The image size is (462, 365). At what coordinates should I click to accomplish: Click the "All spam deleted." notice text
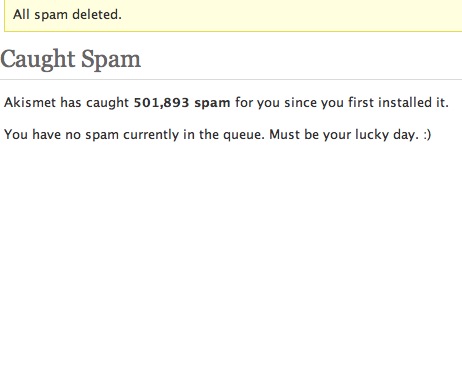[67, 15]
